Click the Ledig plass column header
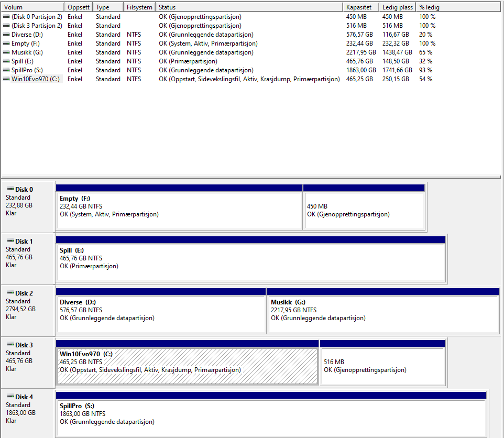The image size is (504, 438). click(397, 7)
